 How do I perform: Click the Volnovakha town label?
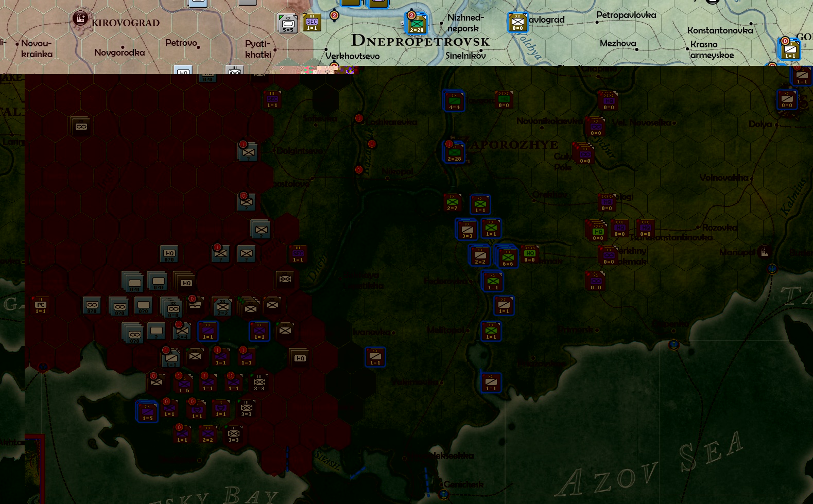tap(723, 178)
